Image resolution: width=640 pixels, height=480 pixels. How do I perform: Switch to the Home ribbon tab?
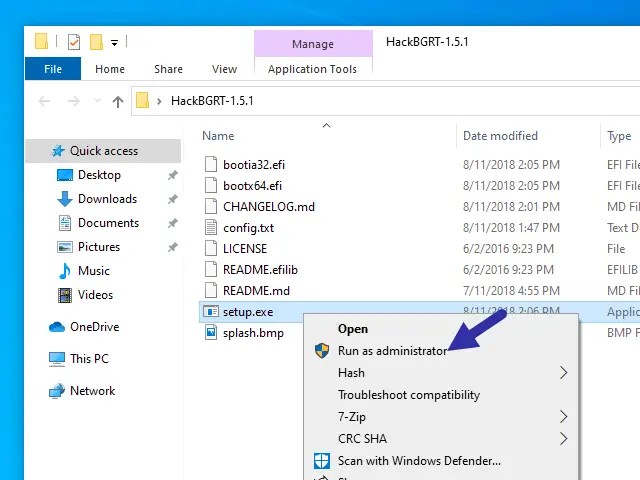[x=110, y=69]
